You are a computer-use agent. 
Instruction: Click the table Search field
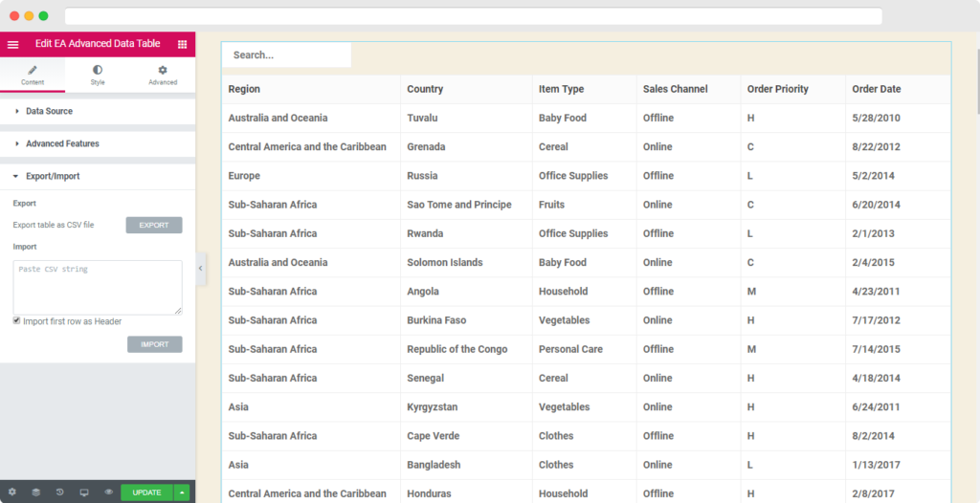[287, 55]
